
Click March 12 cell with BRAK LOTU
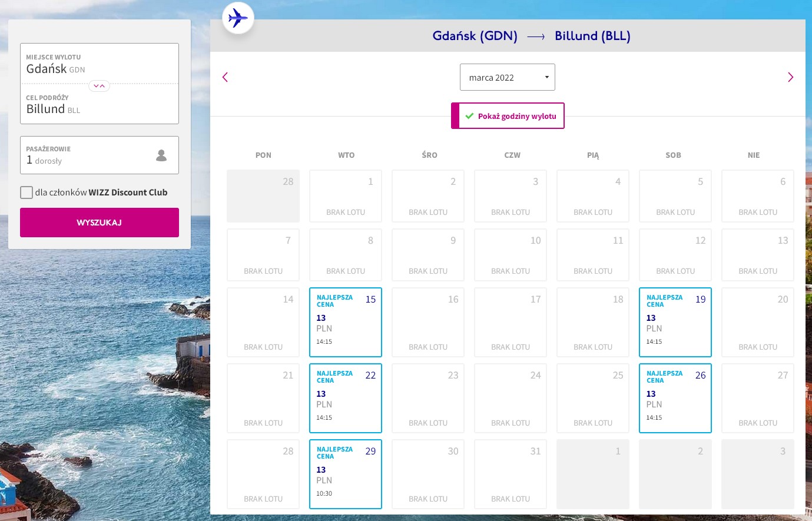click(x=675, y=255)
